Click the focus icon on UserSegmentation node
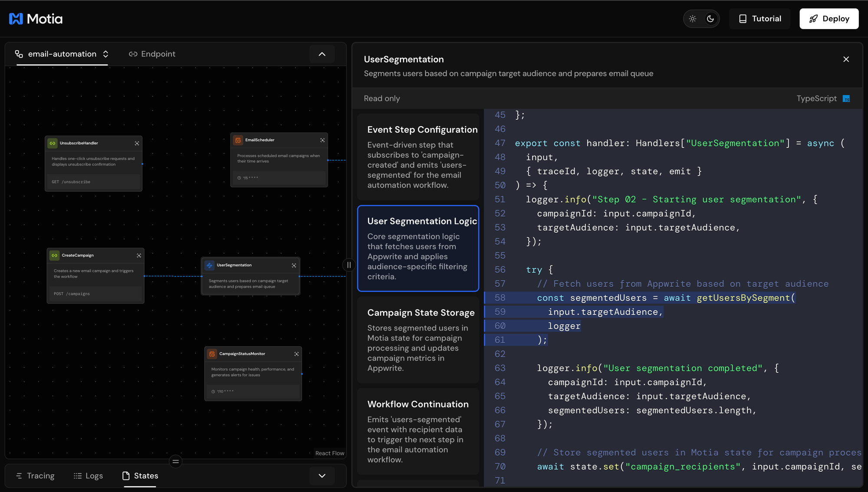 point(294,265)
